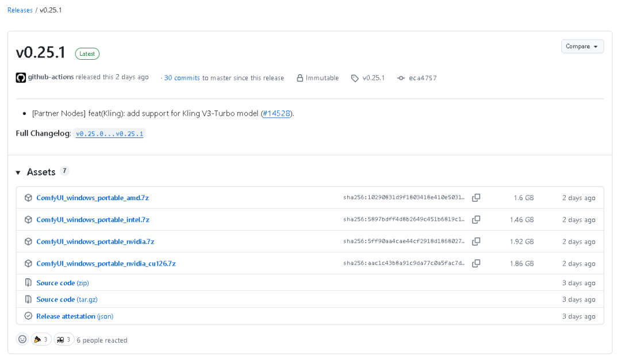Screen dimensions: 621x364
Task: Click the green Latest badge
Action: tap(87, 53)
